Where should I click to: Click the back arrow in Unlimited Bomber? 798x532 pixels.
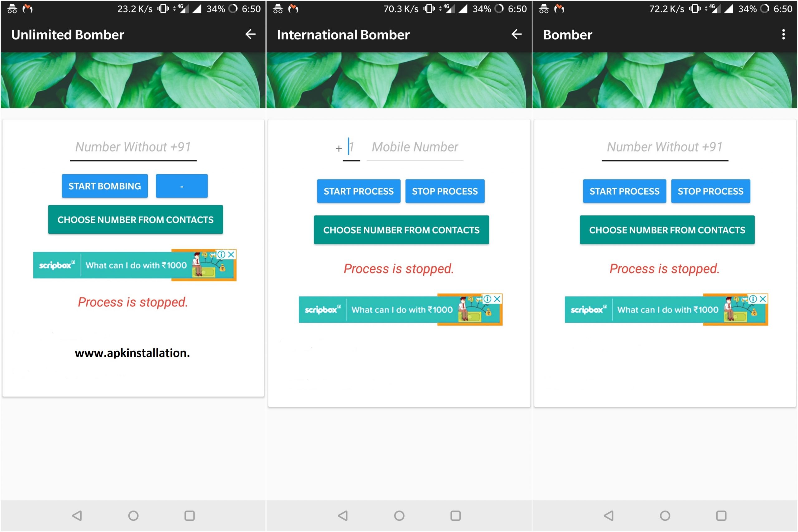[250, 34]
